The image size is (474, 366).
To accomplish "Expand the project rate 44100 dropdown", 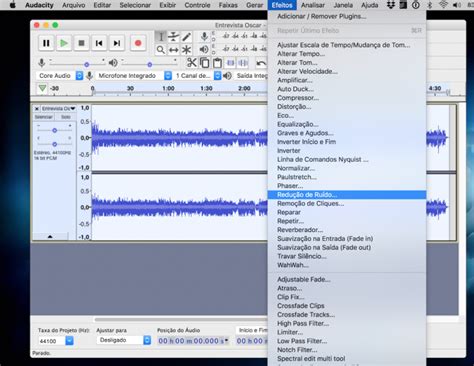I will coord(69,341).
